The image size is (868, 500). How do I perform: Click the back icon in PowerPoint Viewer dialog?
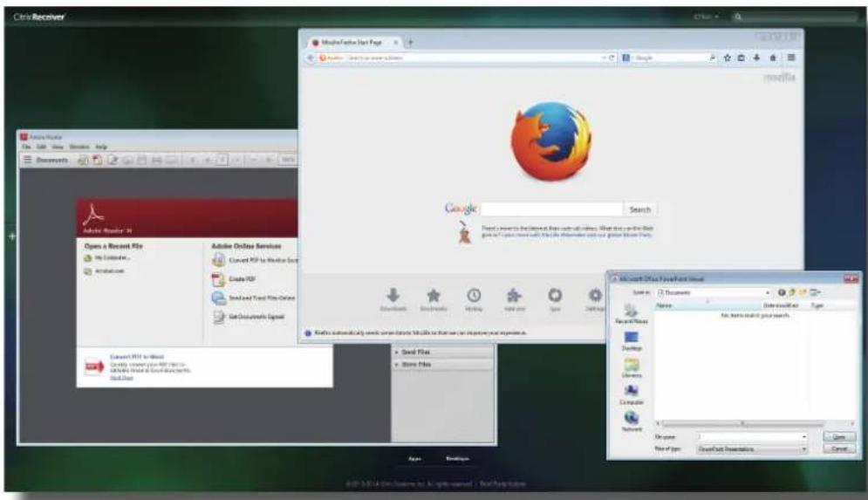coord(782,292)
